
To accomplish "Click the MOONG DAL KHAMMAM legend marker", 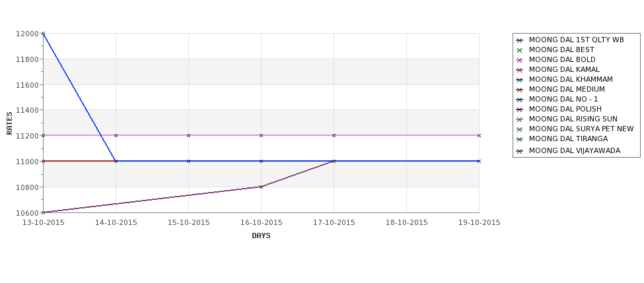I will [520, 80].
